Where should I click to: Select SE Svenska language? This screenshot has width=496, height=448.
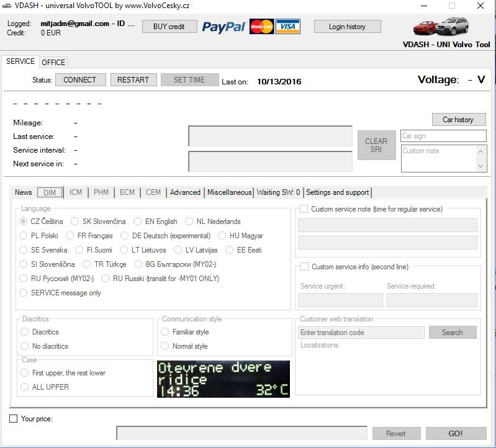43,250
